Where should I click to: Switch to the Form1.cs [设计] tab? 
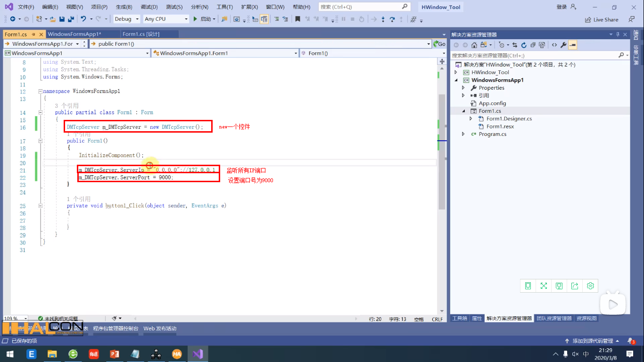140,34
